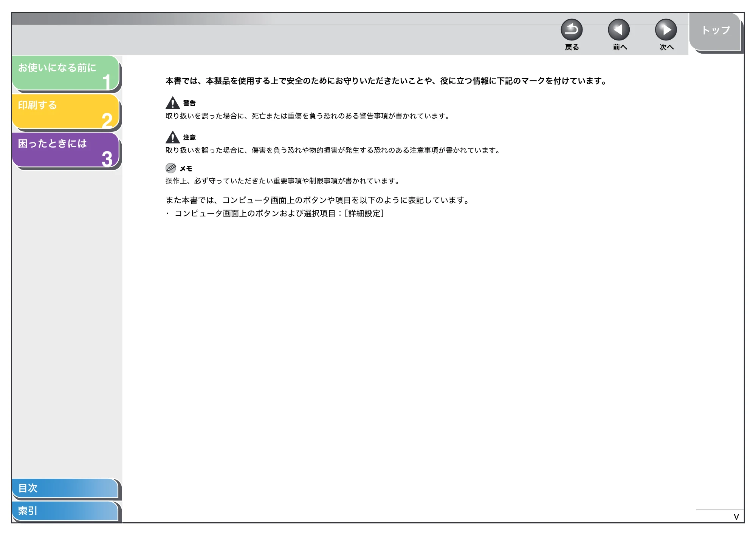Click the [詳細設定] example text
This screenshot has height=534, width=756.
click(364, 214)
